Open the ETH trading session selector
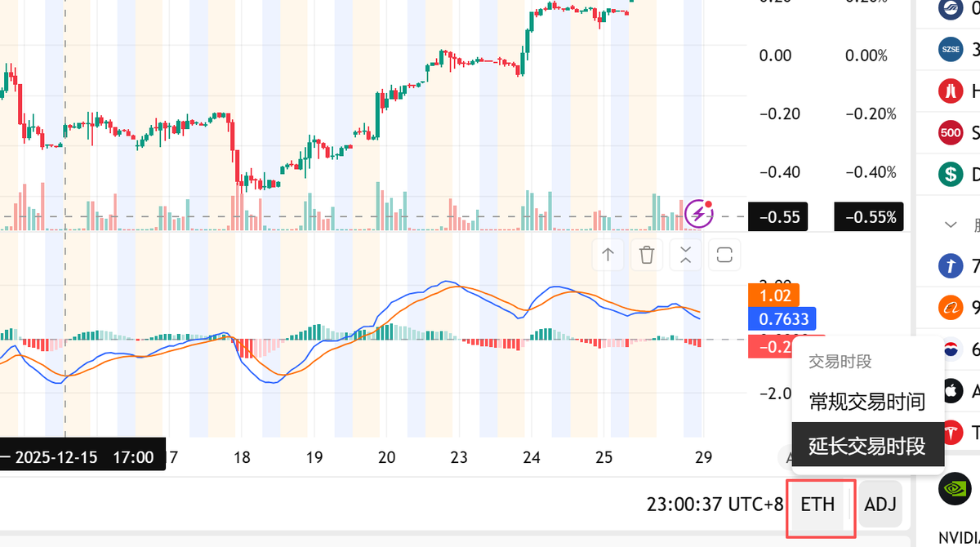 point(817,505)
